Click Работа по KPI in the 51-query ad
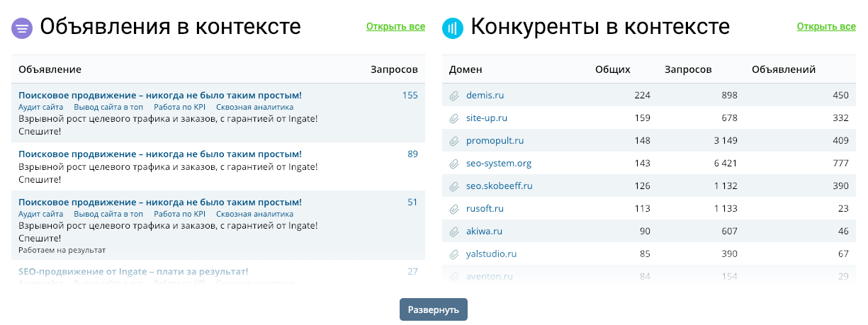This screenshot has height=325, width=868. click(179, 214)
